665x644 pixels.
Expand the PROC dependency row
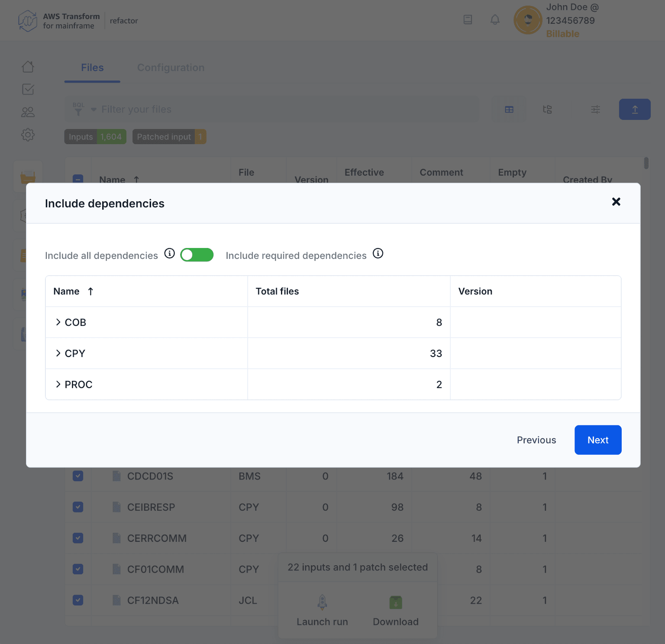pos(58,384)
